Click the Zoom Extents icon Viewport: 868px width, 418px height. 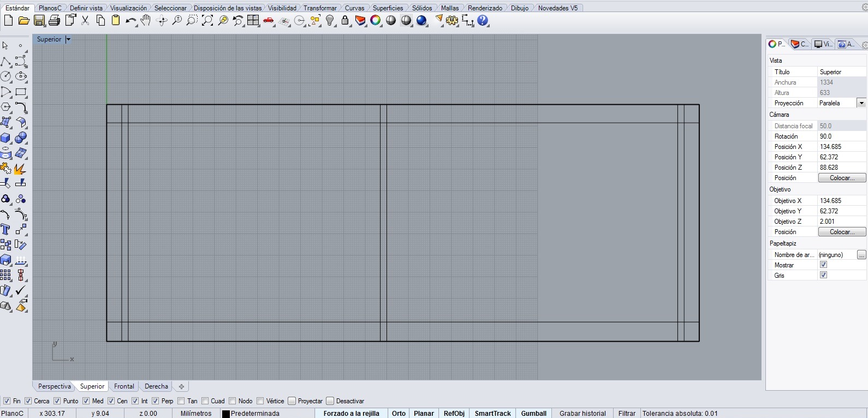207,21
